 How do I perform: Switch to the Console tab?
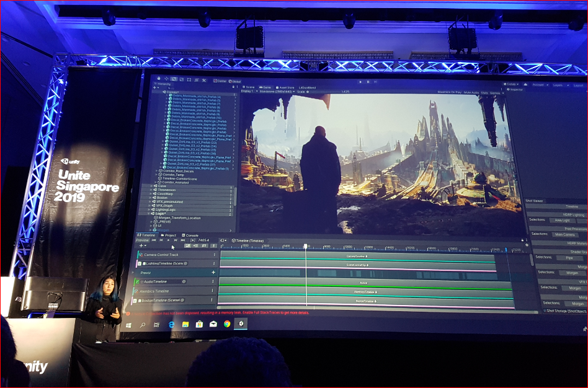pyautogui.click(x=190, y=236)
